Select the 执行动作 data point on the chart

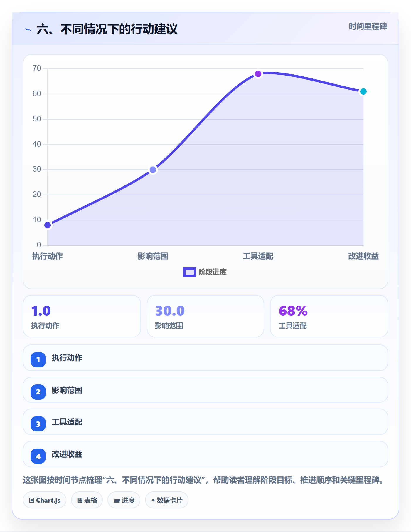pos(48,225)
